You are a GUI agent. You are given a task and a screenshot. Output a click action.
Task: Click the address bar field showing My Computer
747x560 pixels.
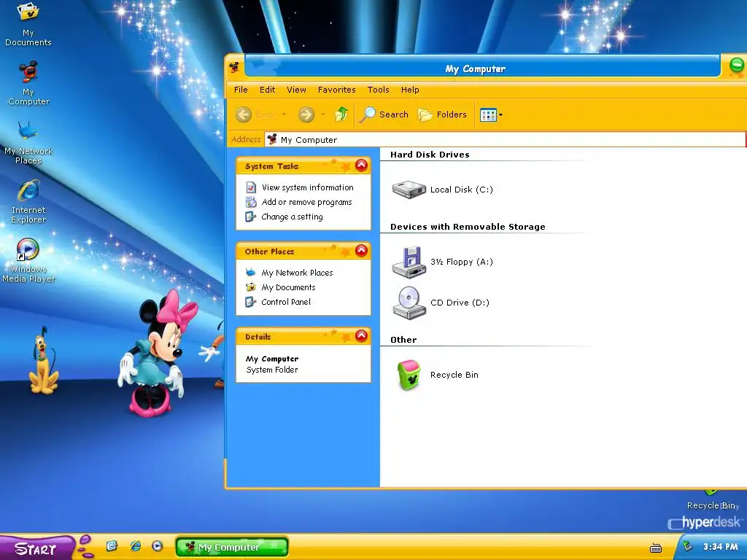505,139
